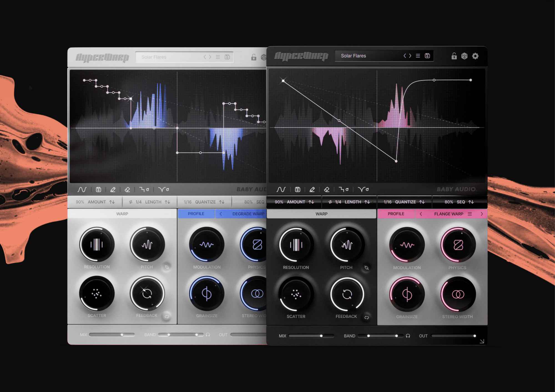Click pink GRAINSIZE knob
Image resolution: width=555 pixels, height=392 pixels.
click(407, 294)
